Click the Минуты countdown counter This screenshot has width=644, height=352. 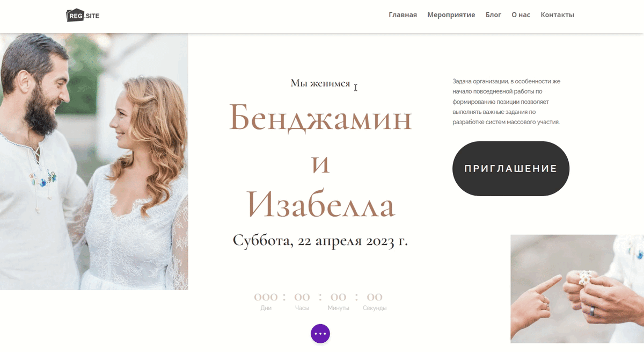(x=338, y=301)
